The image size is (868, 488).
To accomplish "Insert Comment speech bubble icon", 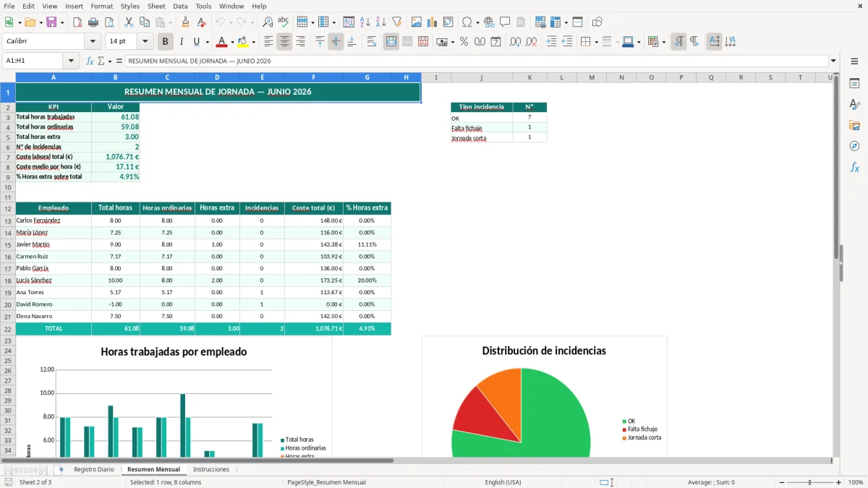I will click(505, 22).
